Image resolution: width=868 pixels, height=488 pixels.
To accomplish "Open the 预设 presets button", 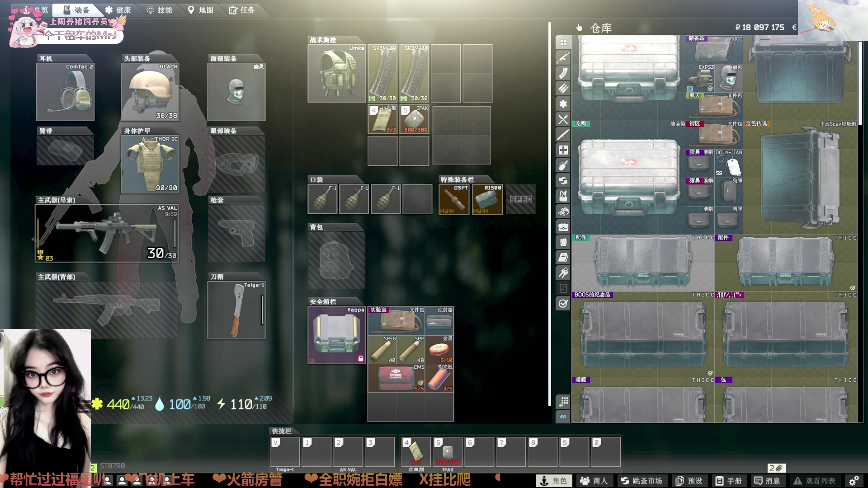I will click(x=689, y=481).
